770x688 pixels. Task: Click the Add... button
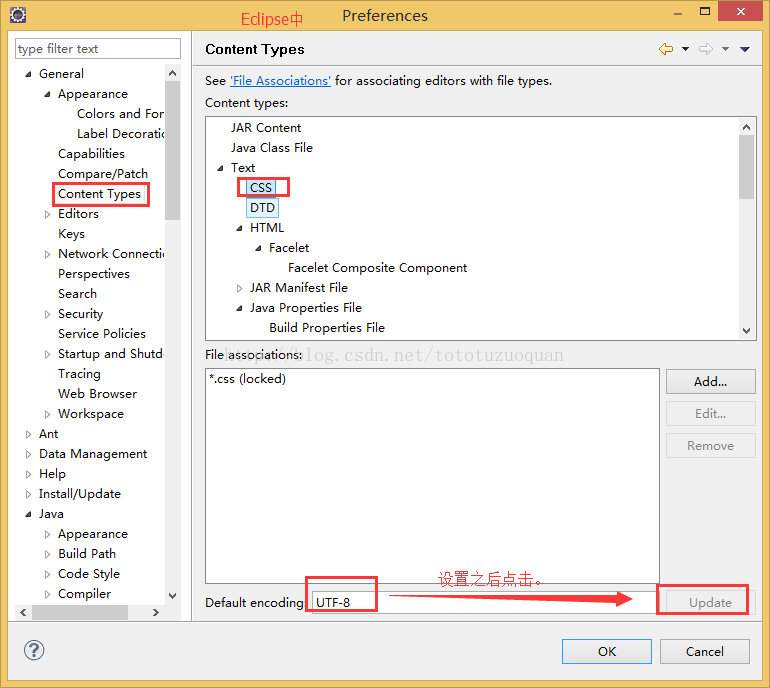click(711, 382)
